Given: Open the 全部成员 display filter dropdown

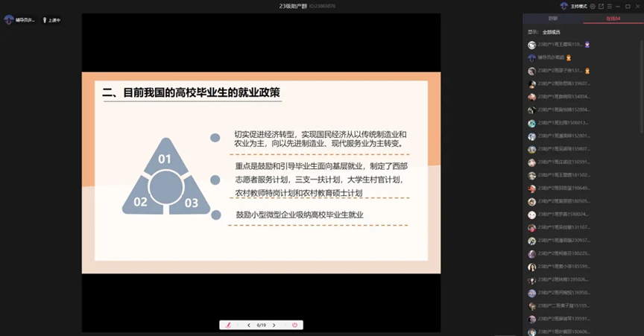Looking at the screenshot, I should (551, 32).
